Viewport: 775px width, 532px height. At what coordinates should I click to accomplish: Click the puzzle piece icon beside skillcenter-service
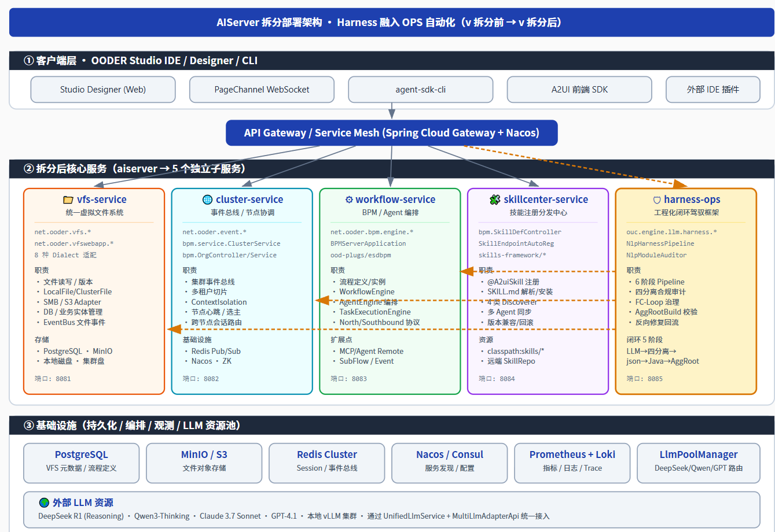pos(495,199)
